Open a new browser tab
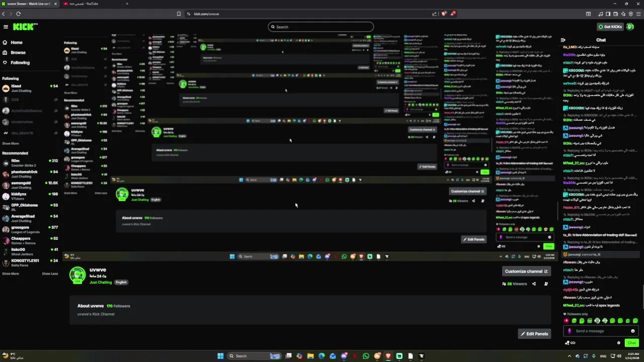 coord(127,4)
